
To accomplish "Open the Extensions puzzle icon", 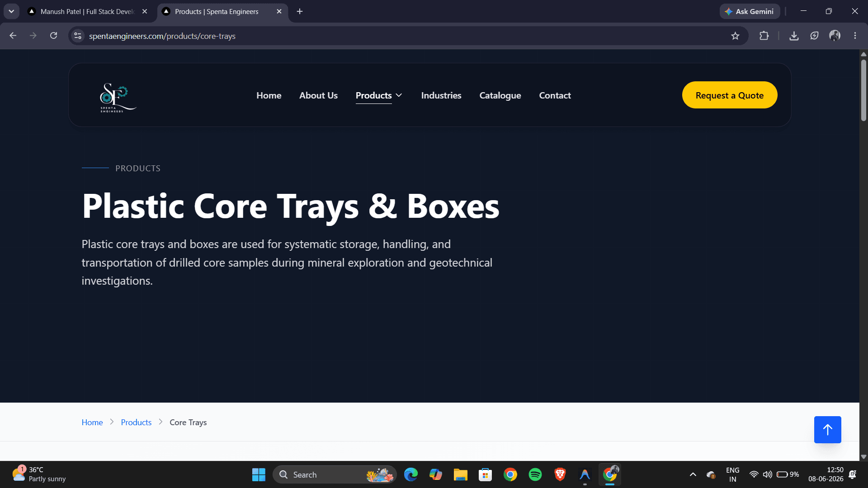I will [764, 36].
